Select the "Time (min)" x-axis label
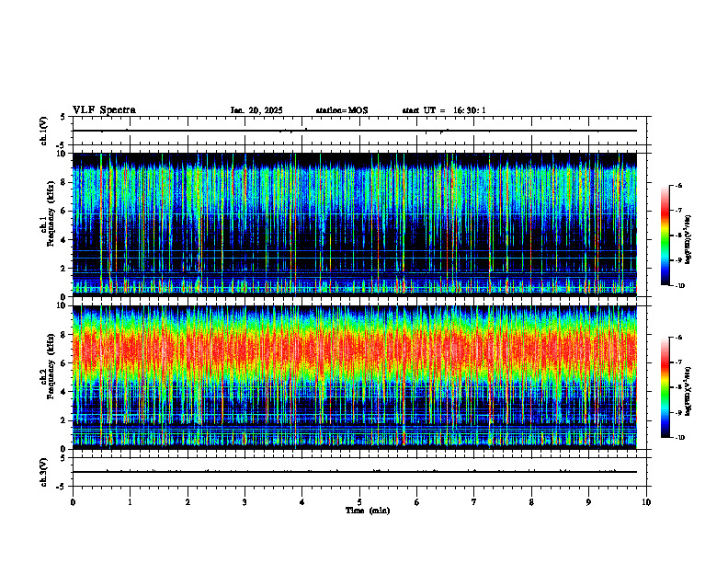Screen dimensions: 728x563 [368, 511]
